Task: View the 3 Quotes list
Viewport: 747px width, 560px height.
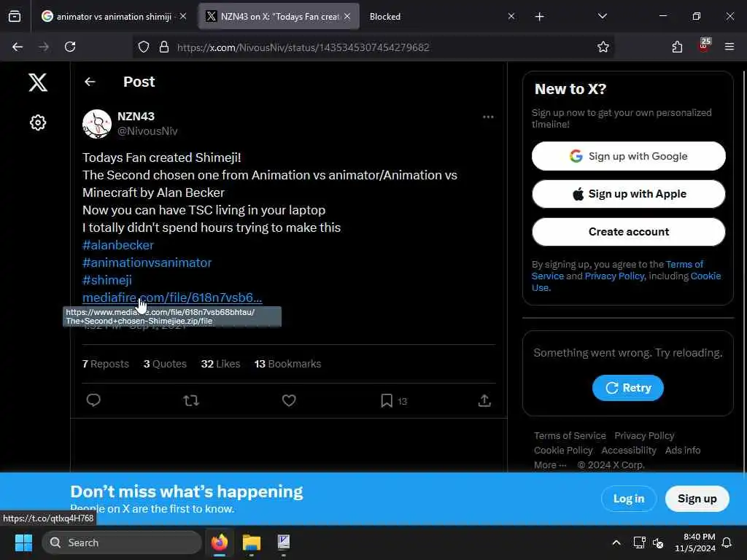Action: pyautogui.click(x=165, y=364)
